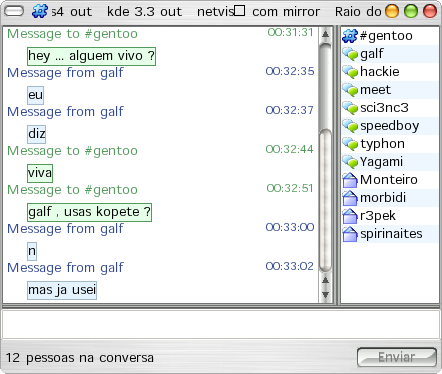Select r3pek in the member list
This screenshot has height=374, width=442.
coord(389,216)
